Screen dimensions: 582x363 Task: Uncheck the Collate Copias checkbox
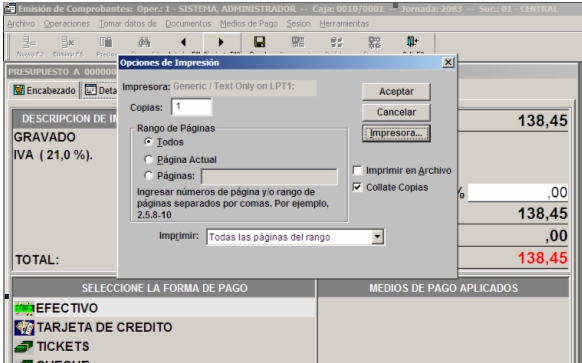click(x=357, y=187)
